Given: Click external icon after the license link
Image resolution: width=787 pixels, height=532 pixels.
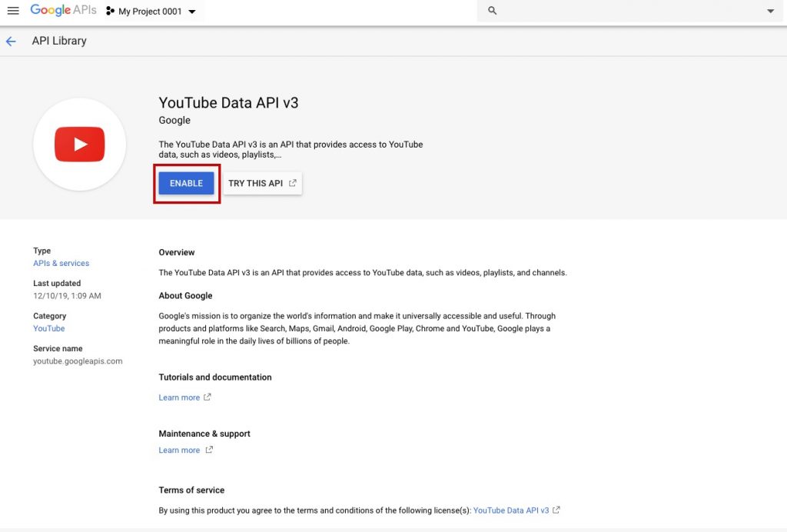Looking at the screenshot, I should (556, 510).
